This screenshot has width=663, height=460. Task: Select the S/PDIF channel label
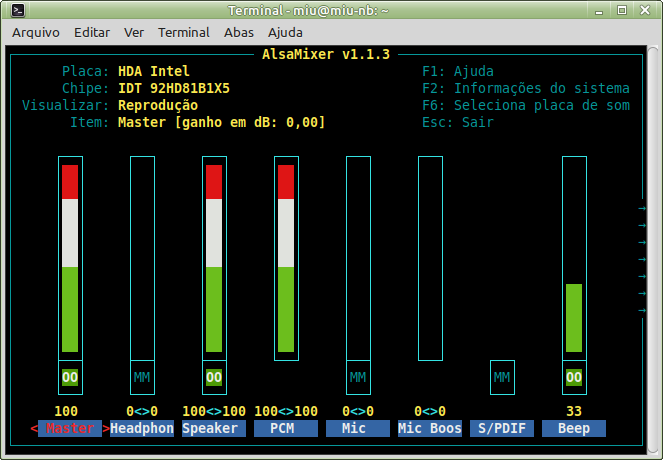501,428
